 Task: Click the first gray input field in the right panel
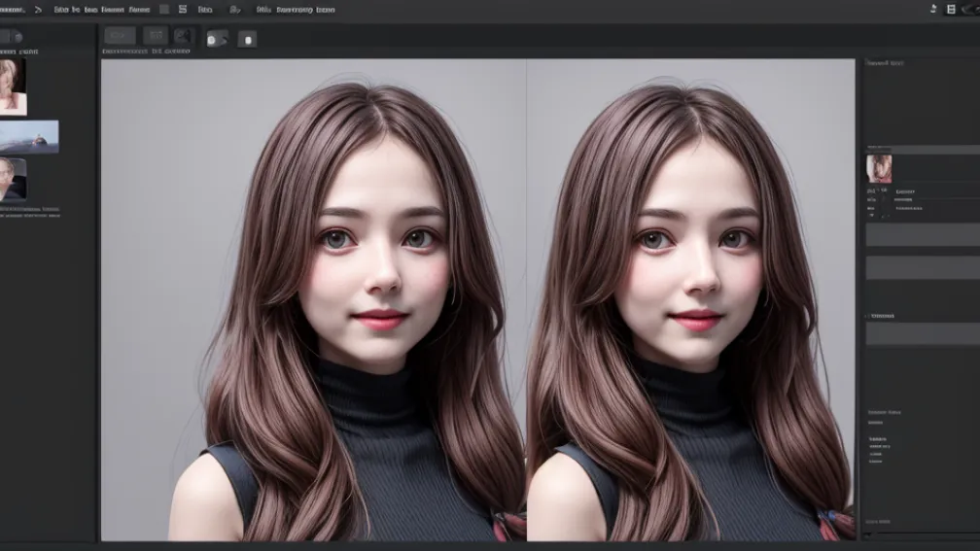click(923, 235)
